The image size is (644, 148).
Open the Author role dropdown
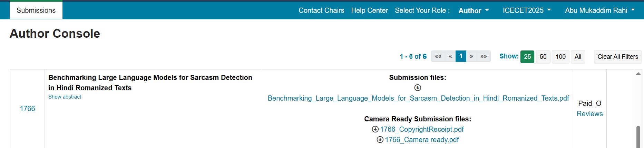coord(474,11)
